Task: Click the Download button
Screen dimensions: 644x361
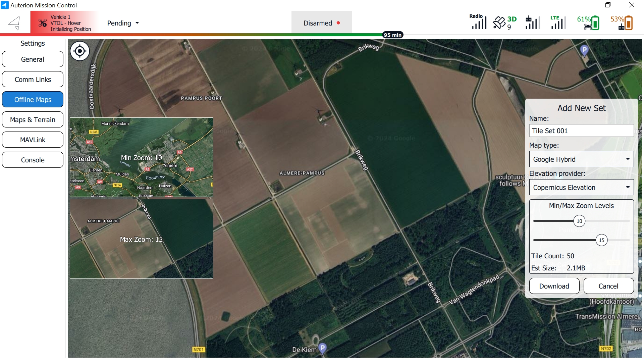Action: click(x=554, y=286)
